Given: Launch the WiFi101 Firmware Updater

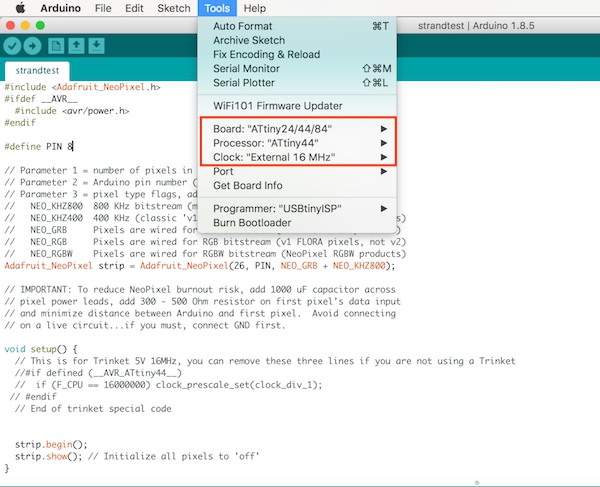Looking at the screenshot, I should [297, 106].
